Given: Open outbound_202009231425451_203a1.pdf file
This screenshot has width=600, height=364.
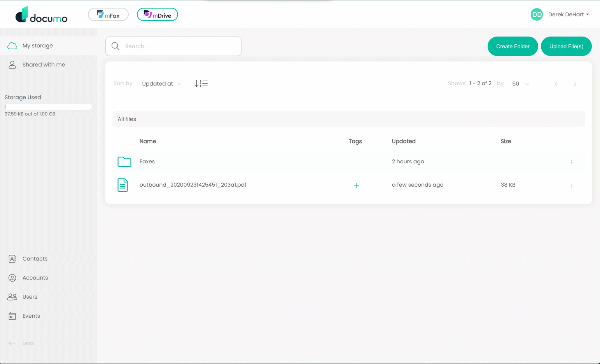Looking at the screenshot, I should (x=193, y=185).
